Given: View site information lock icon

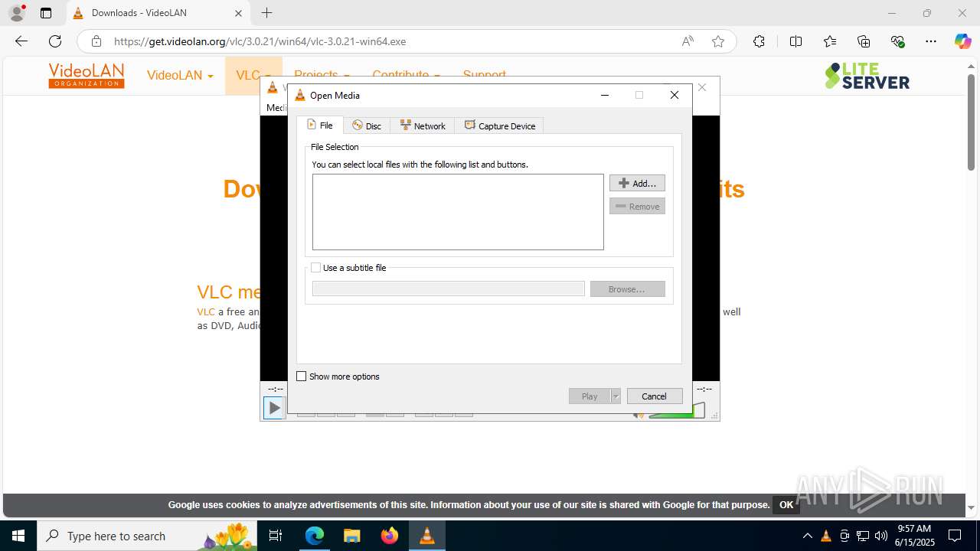Looking at the screenshot, I should tap(96, 41).
